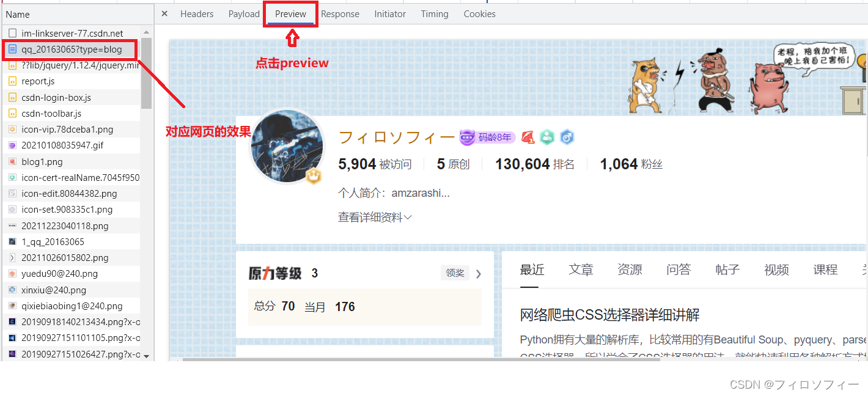Click the フィロソフィー username

click(397, 137)
